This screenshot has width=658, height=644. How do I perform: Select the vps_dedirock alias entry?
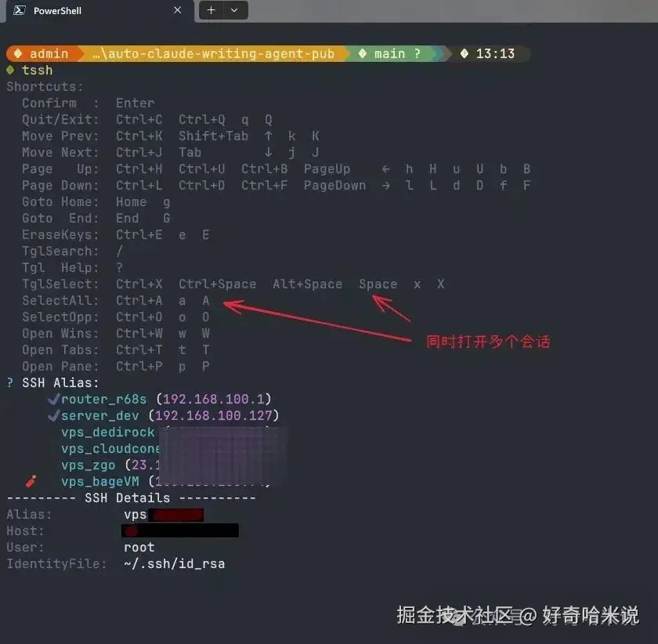(x=108, y=432)
